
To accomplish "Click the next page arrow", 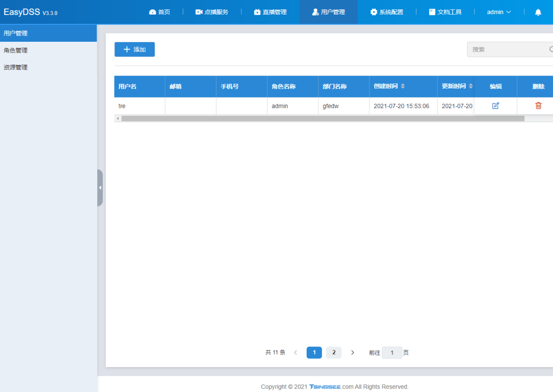I will 353,353.
